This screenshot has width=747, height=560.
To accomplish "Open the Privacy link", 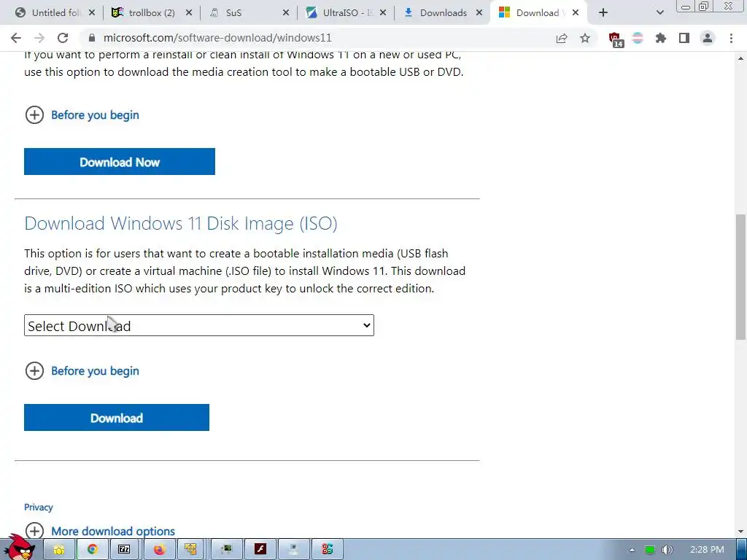I will click(39, 507).
